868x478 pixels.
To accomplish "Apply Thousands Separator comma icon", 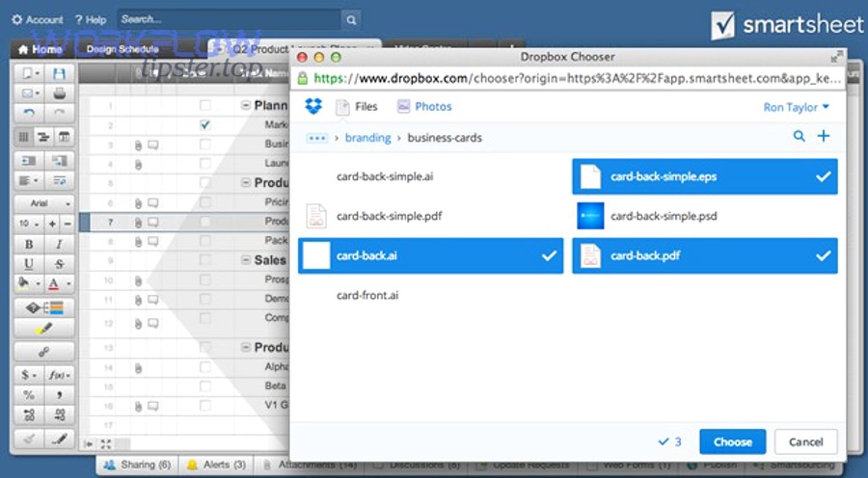I will click(x=59, y=394).
